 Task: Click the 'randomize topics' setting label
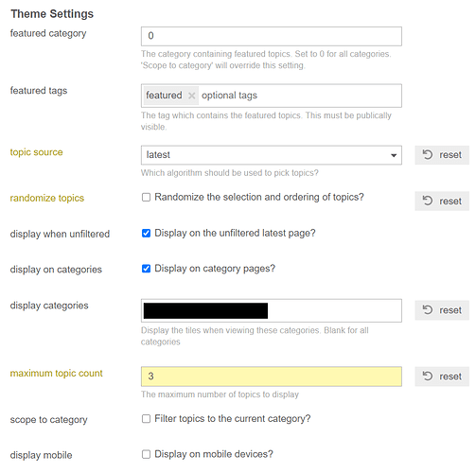[x=47, y=198]
